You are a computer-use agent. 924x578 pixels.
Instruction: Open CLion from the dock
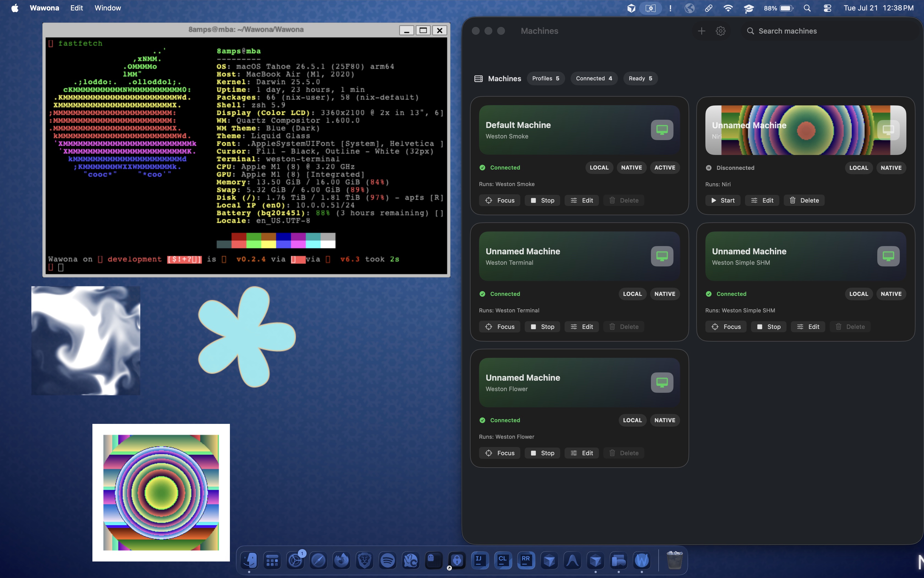pos(503,560)
